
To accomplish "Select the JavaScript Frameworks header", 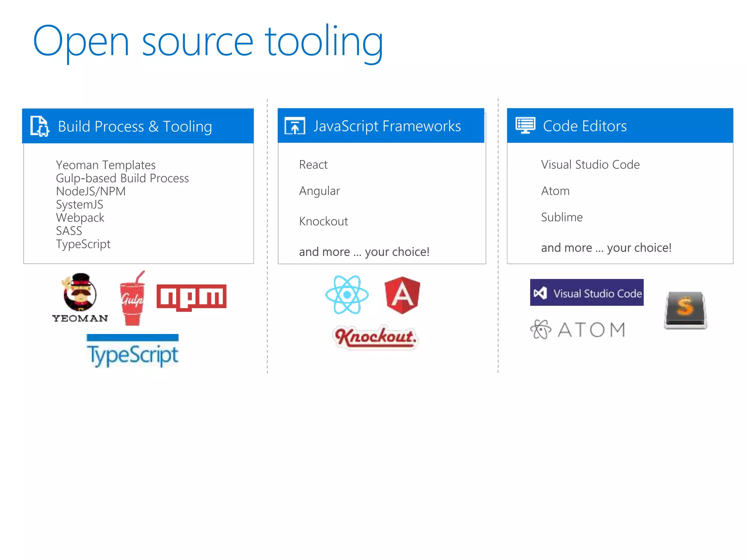I will [x=387, y=126].
